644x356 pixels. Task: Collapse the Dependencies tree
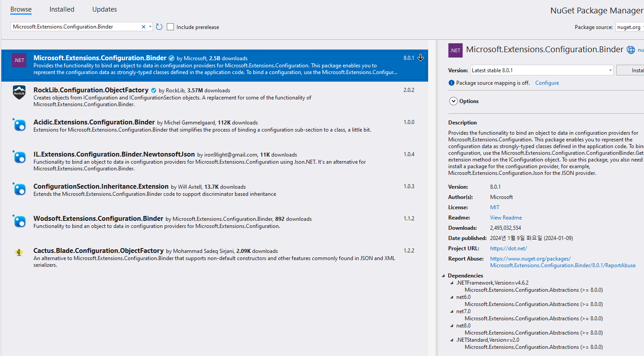point(444,276)
